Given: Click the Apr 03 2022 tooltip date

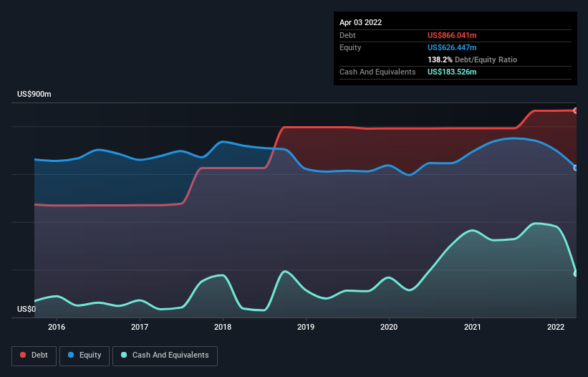Looking at the screenshot, I should 360,22.
